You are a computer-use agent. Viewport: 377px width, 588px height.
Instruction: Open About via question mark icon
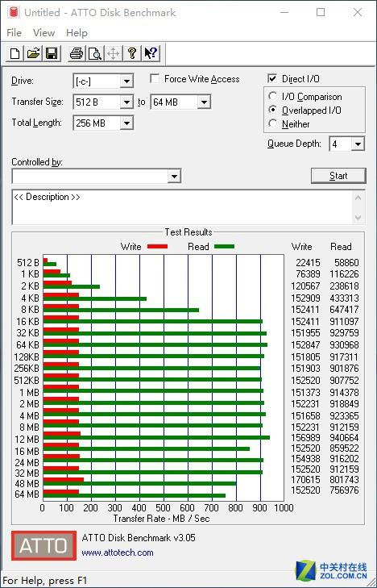pyautogui.click(x=131, y=53)
